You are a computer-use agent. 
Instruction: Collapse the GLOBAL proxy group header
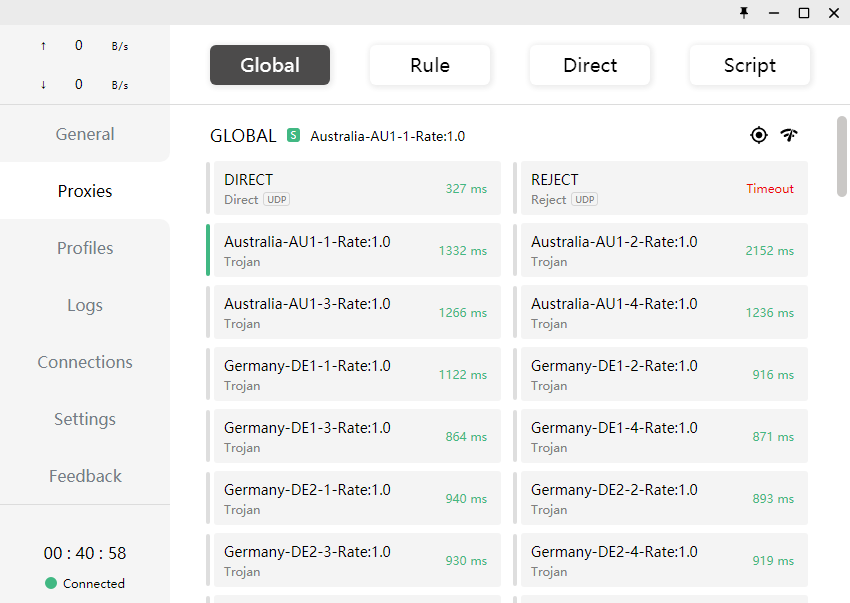(243, 136)
